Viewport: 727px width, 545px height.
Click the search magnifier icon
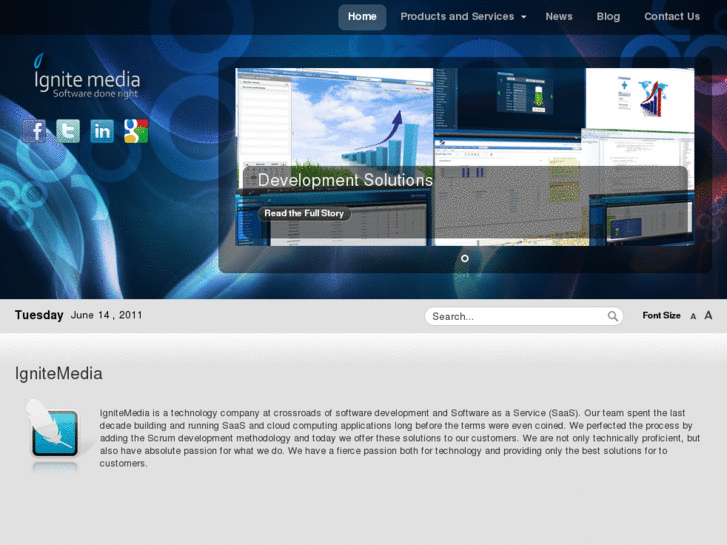coord(612,316)
